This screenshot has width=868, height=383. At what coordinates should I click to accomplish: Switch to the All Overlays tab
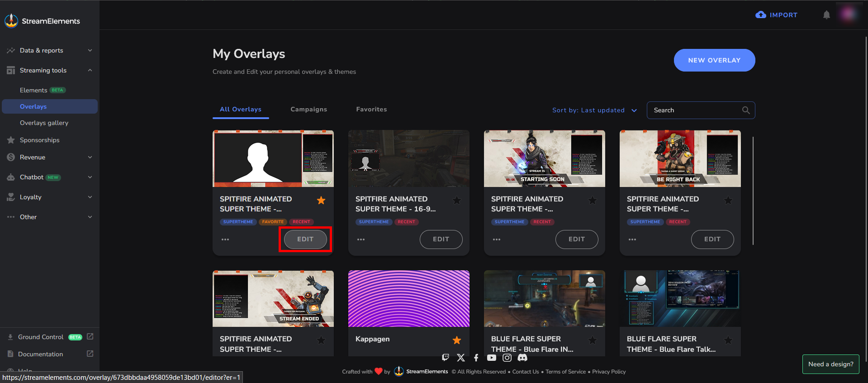tap(241, 110)
